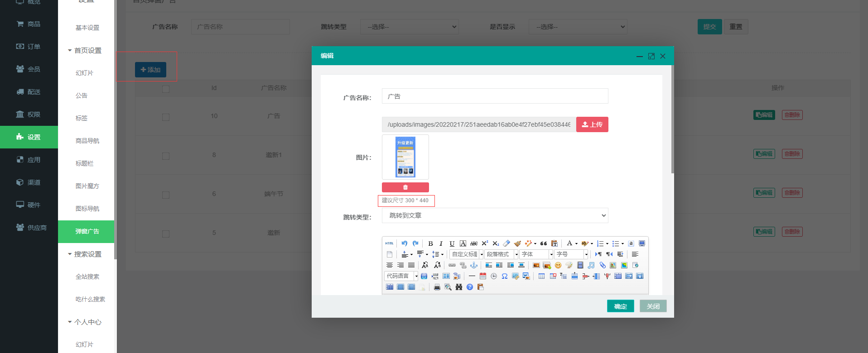Viewport: 868px width, 353px height.
Task: Open the 代码语言 dropdown
Action: click(x=401, y=276)
